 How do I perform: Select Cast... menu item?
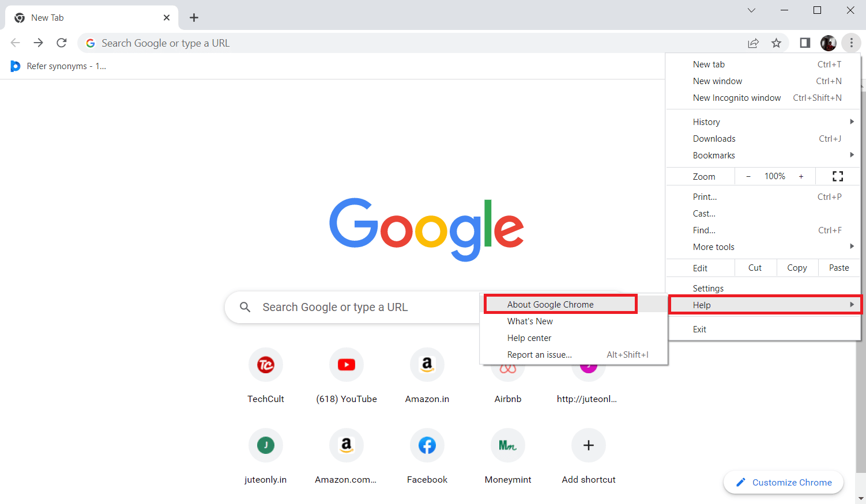763,214
